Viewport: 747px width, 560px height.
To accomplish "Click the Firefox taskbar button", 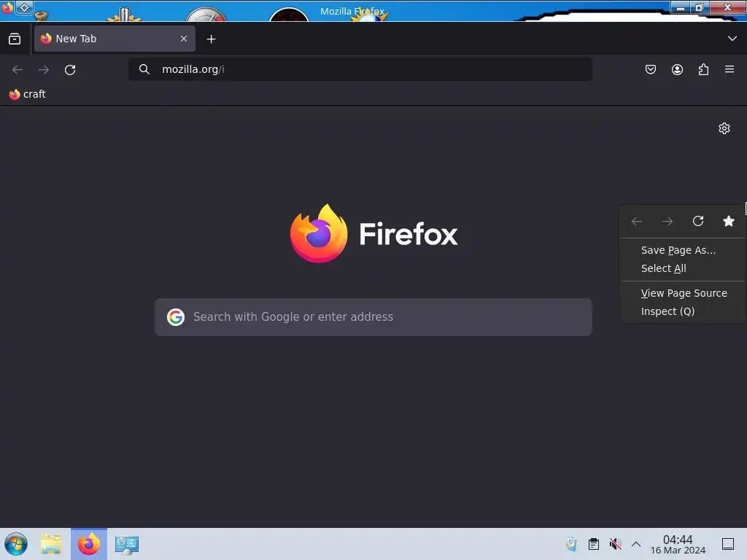I will [89, 544].
